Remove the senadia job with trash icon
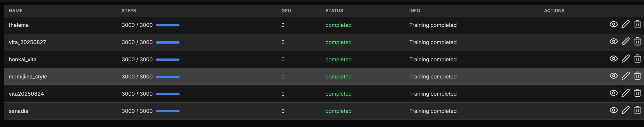The height and width of the screenshot is (127, 644). [637, 110]
